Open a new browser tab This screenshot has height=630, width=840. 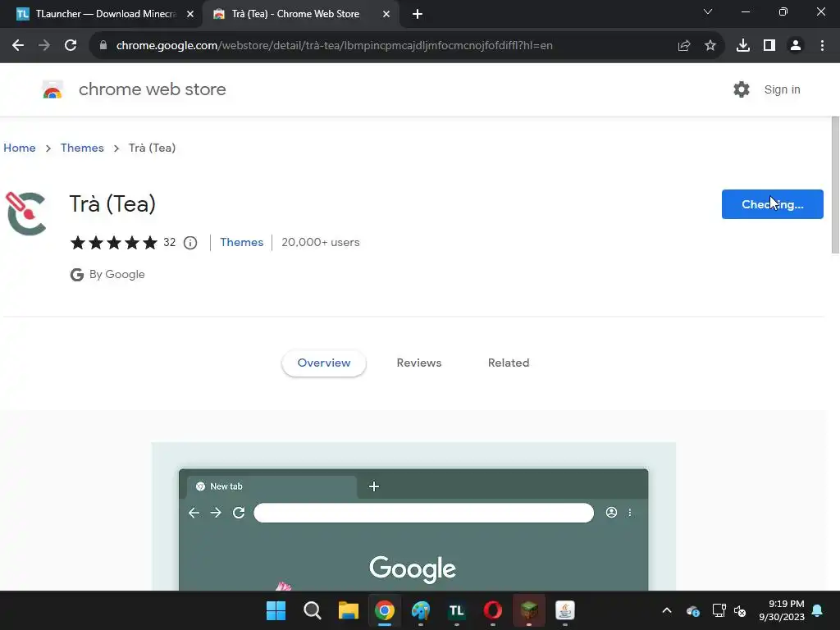(418, 14)
